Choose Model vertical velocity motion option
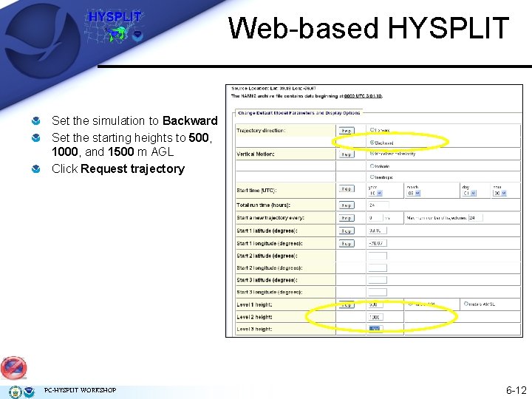 (x=372, y=154)
